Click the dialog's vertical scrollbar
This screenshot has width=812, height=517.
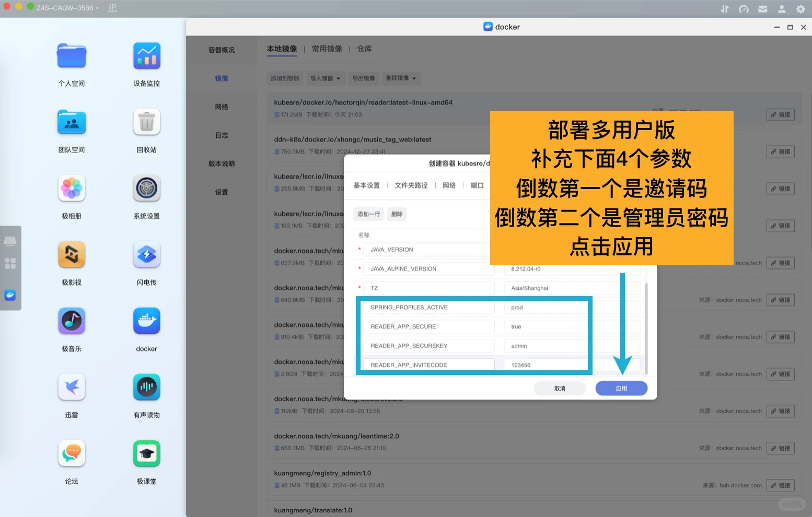coord(646,329)
